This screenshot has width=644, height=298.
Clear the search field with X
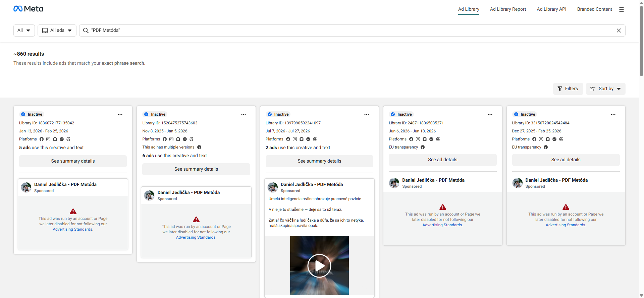[619, 31]
